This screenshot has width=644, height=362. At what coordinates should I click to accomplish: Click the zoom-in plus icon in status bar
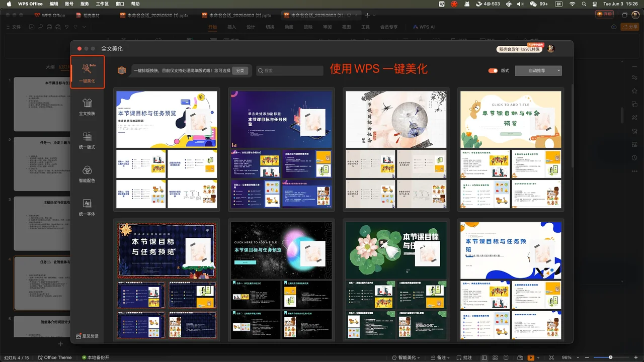635,357
